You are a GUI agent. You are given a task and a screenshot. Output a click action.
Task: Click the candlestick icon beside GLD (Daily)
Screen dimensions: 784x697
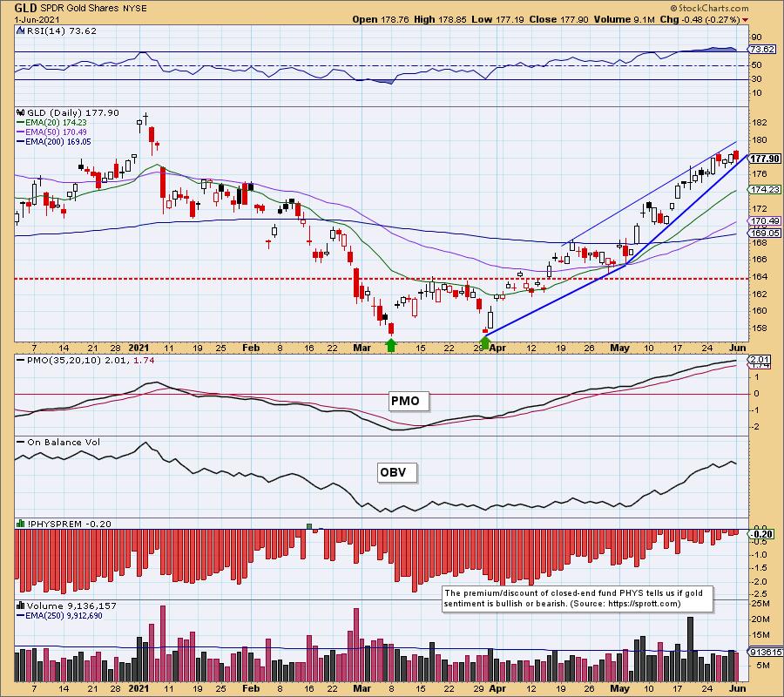[21, 112]
